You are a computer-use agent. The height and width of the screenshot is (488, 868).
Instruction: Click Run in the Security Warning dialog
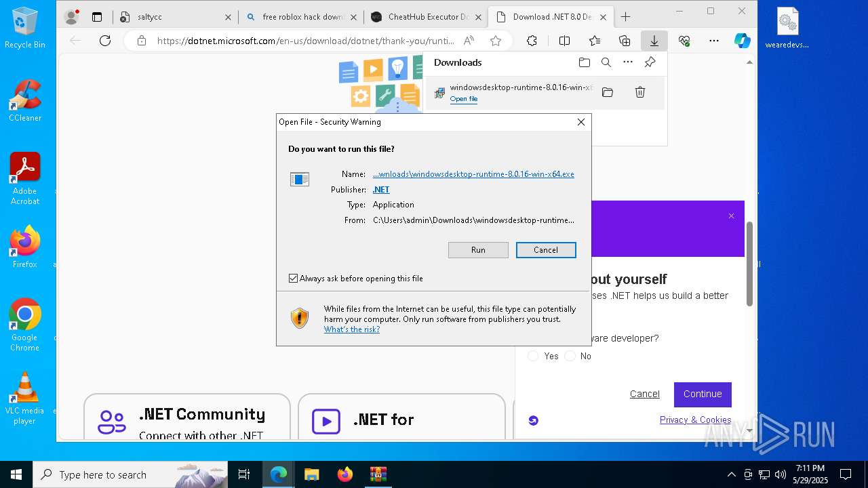pyautogui.click(x=478, y=250)
